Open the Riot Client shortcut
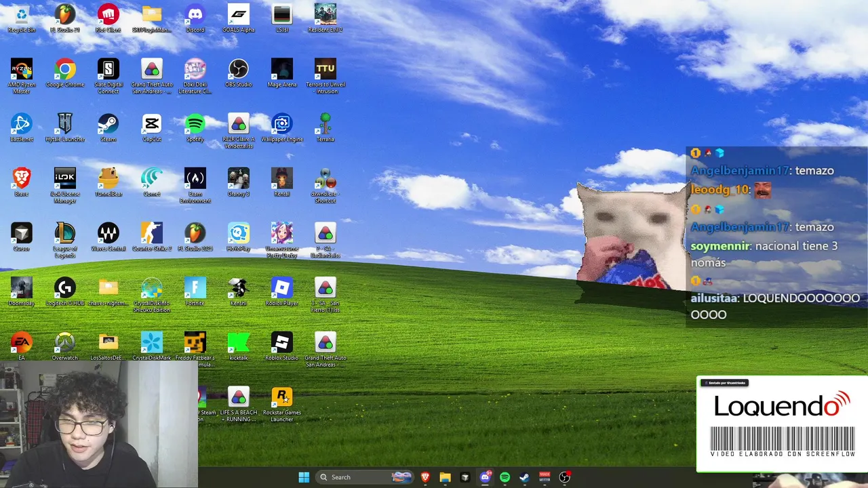 coord(108,18)
